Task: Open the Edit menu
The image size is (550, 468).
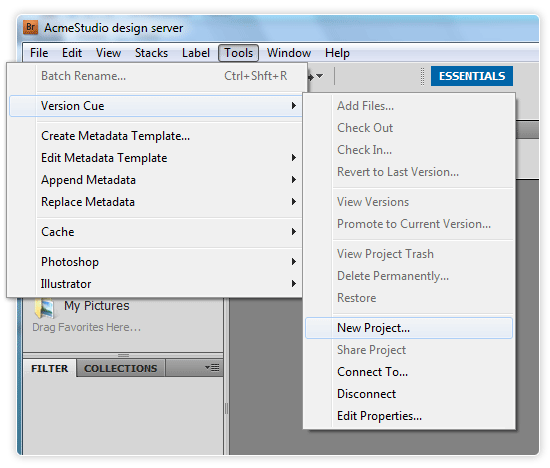Action: (x=72, y=53)
